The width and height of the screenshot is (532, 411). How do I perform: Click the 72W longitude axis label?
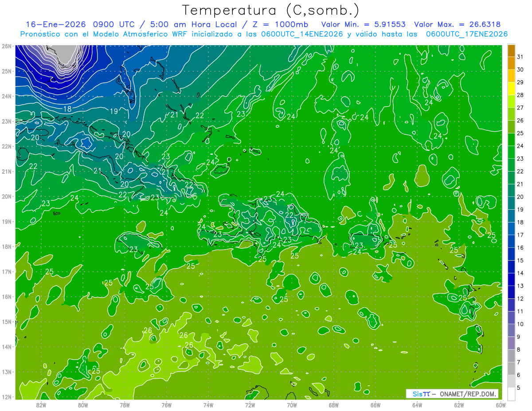(x=250, y=405)
